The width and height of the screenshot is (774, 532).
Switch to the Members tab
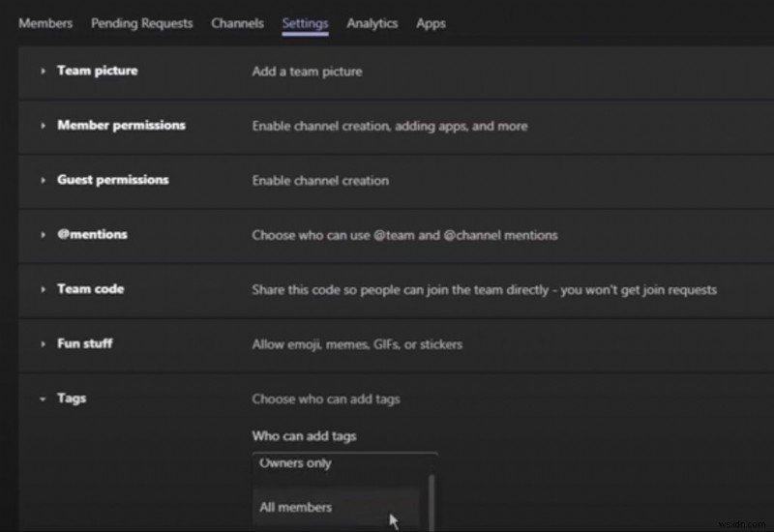(45, 23)
